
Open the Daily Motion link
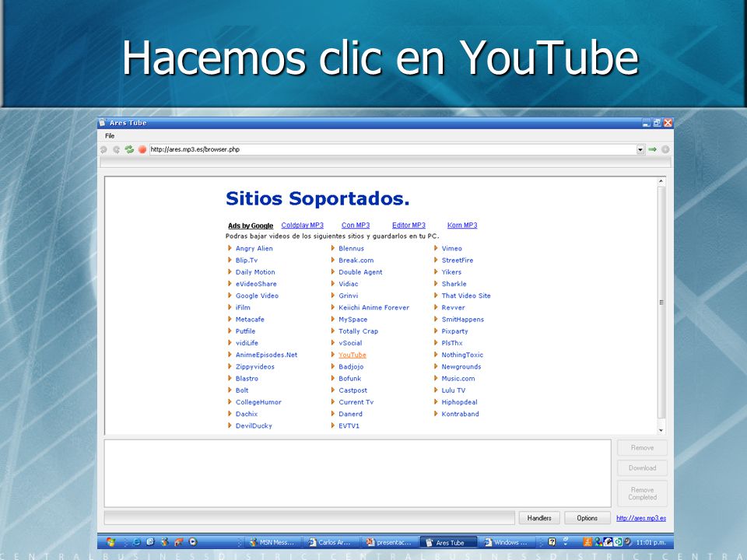point(255,272)
